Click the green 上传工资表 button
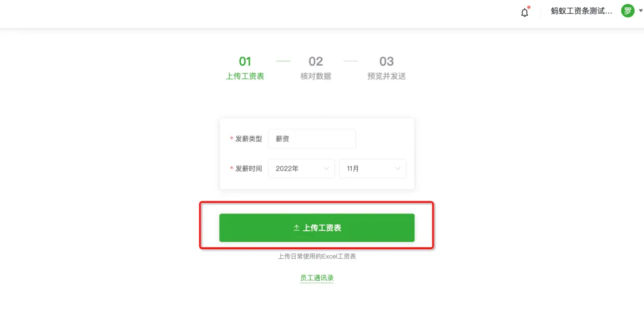This screenshot has height=316, width=644. coord(317,228)
